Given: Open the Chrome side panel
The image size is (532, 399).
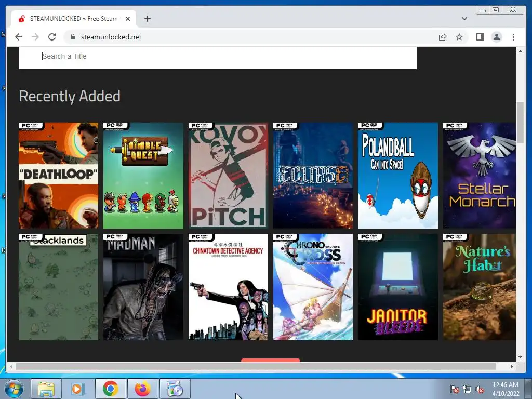Looking at the screenshot, I should 480,37.
